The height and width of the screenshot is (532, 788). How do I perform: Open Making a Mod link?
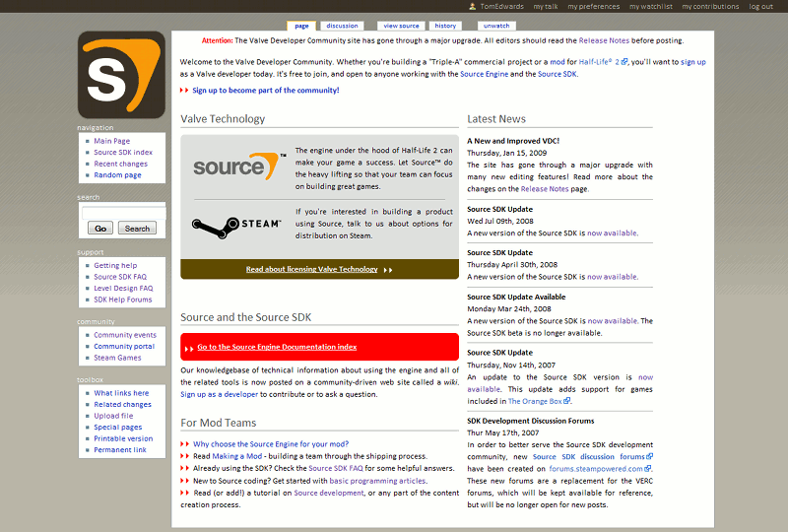coord(237,456)
